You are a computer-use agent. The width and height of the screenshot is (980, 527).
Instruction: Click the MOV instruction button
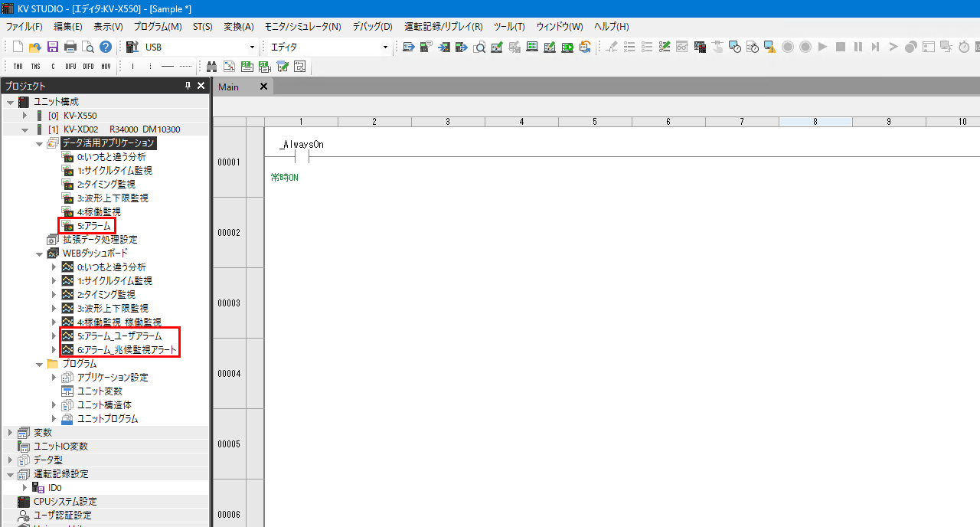[106, 67]
